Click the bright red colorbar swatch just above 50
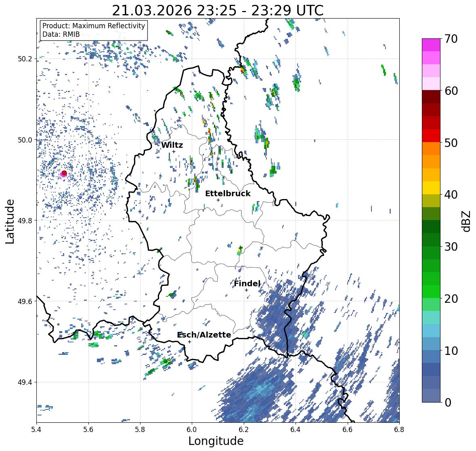This screenshot has height=451, width=476. click(x=431, y=136)
